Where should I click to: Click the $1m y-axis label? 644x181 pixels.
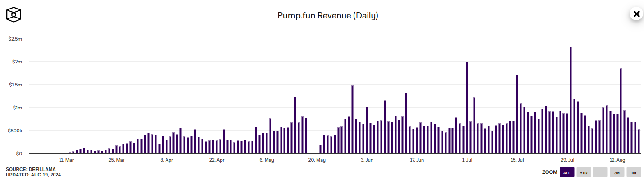17,108
